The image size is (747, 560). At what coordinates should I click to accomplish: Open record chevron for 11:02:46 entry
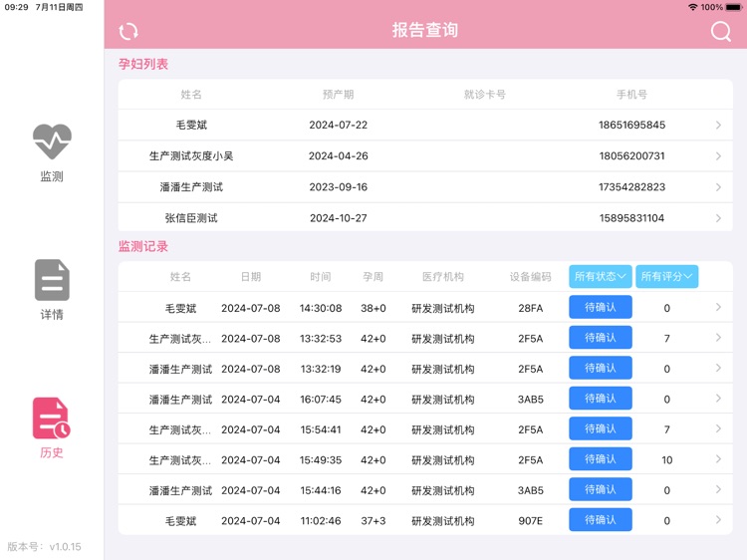tap(718, 520)
